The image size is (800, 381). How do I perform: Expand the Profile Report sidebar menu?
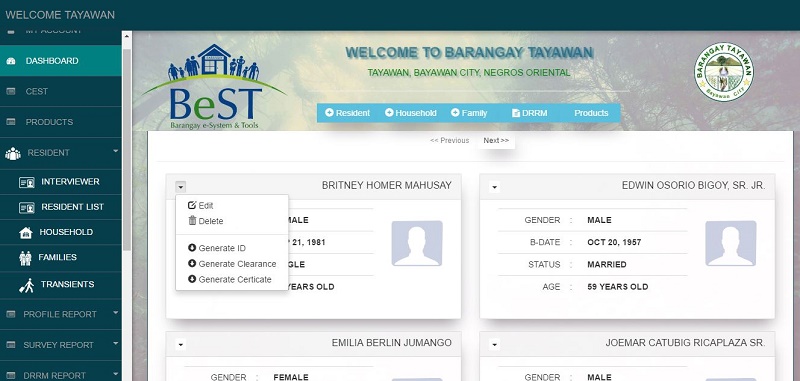(x=61, y=314)
